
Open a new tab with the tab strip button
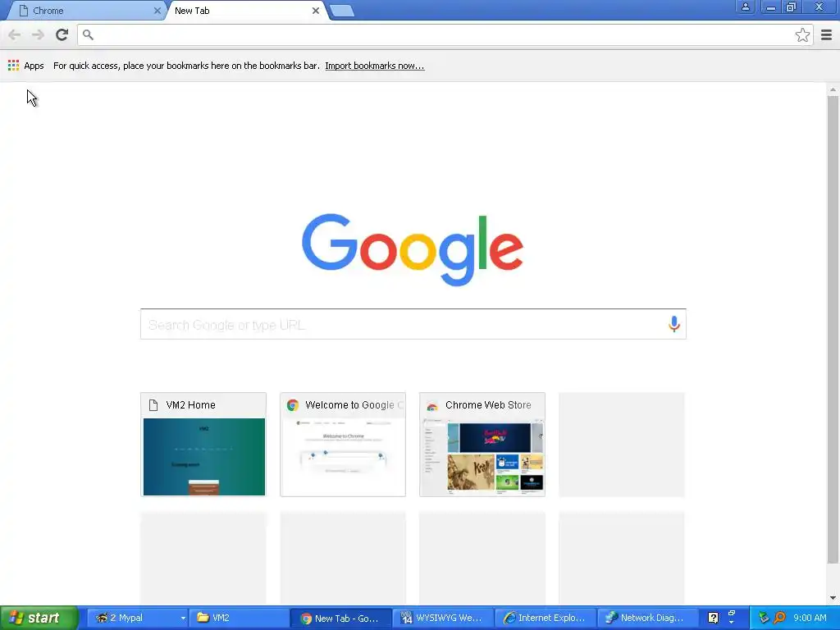pyautogui.click(x=342, y=11)
